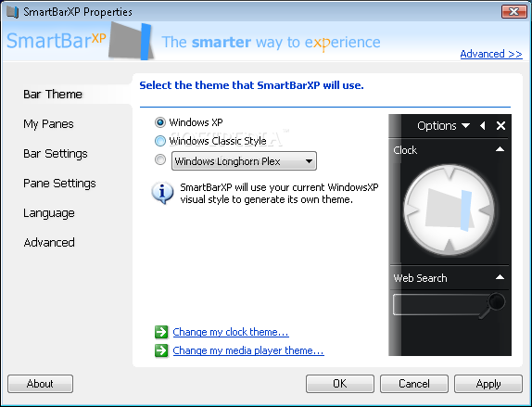Confirm settings with the OK button
The height and width of the screenshot is (407, 532).
pos(339,384)
